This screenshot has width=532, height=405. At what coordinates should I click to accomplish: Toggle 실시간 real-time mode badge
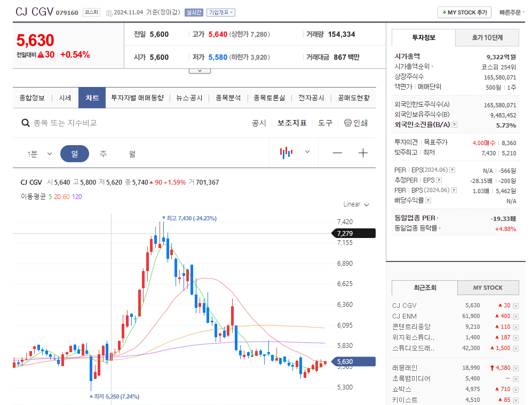tap(194, 13)
